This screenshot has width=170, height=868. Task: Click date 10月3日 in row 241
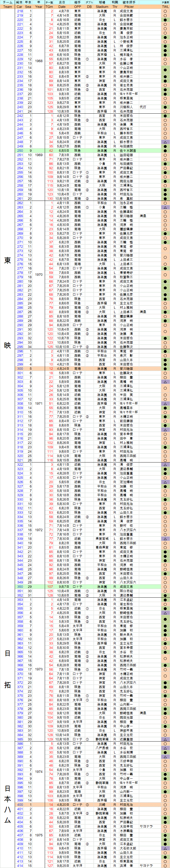tap(63, 111)
